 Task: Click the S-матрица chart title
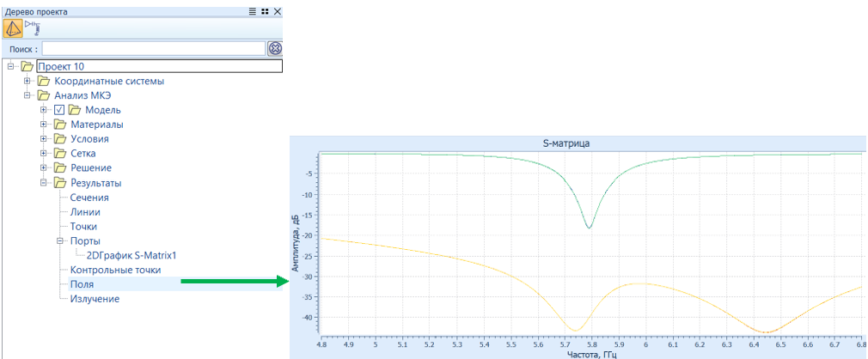click(x=577, y=143)
